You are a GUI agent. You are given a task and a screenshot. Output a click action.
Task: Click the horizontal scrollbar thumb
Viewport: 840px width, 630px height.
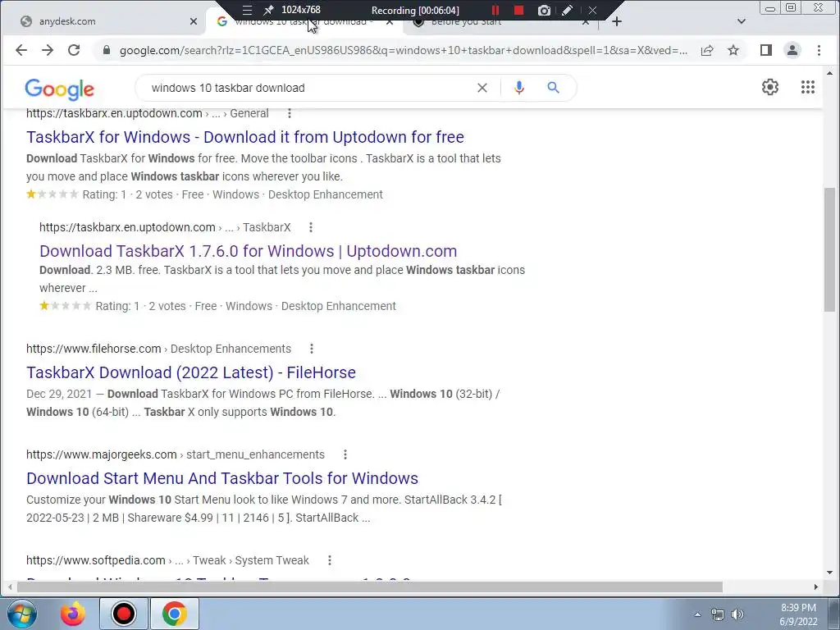(x=370, y=587)
